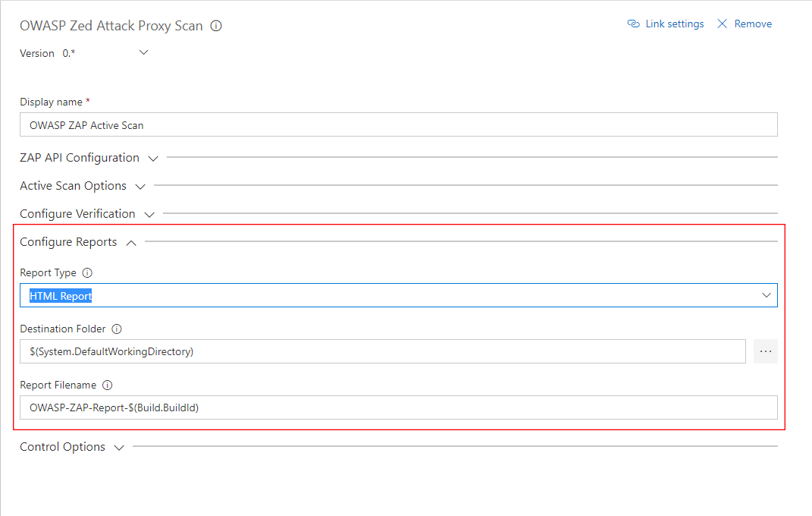Viewport: 812px width, 516px height.
Task: Focus the Display name input field
Action: click(398, 125)
